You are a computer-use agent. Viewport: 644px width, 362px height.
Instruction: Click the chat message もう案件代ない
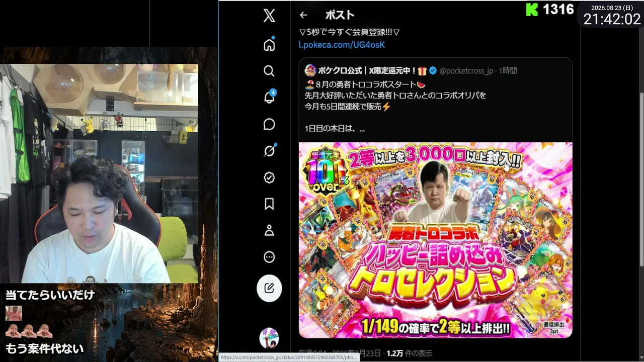[44, 348]
